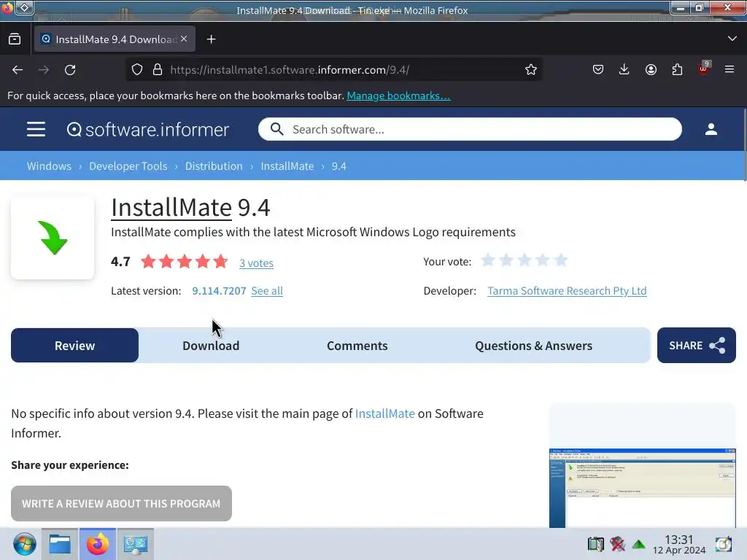
Task: Click the Firefox taskbar icon
Action: point(98,544)
